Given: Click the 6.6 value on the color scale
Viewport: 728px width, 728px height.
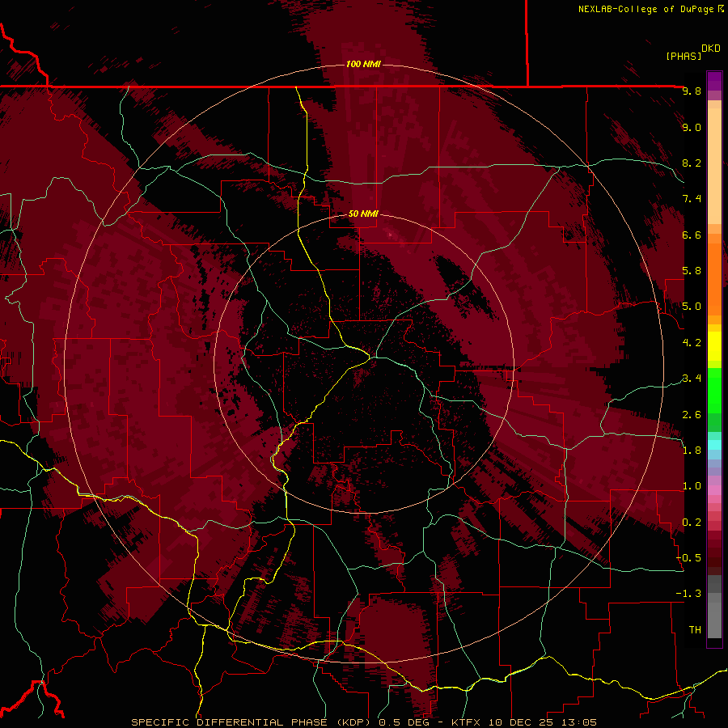Looking at the screenshot, I should coord(692,235).
